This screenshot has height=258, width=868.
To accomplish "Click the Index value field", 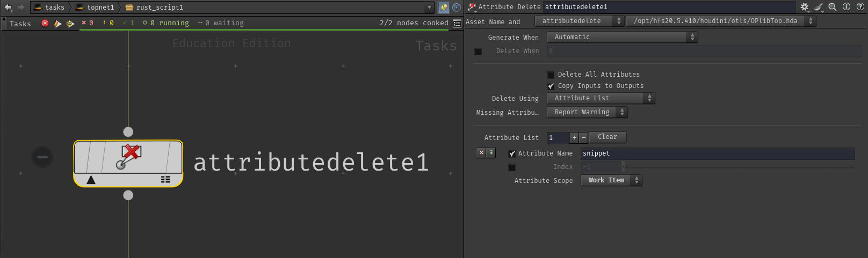I will click(601, 167).
